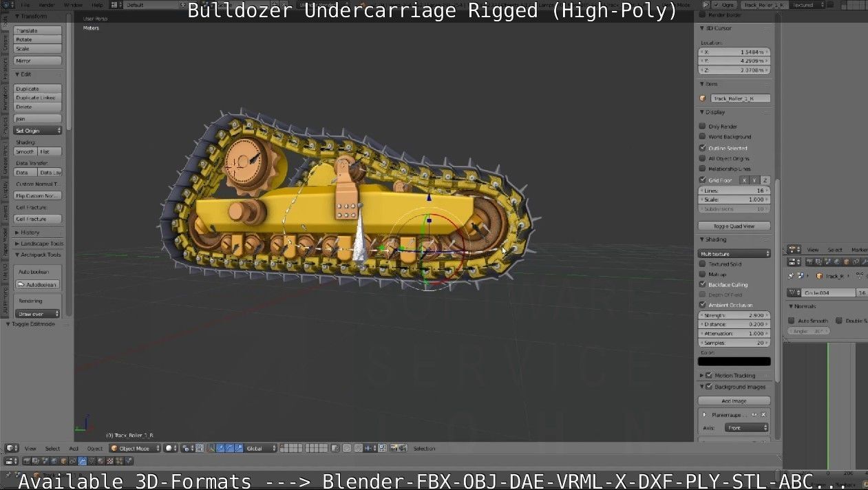Open the Texture checker tab in bottom editor
Image resolution: width=868 pixels, height=490 pixels.
(110, 461)
